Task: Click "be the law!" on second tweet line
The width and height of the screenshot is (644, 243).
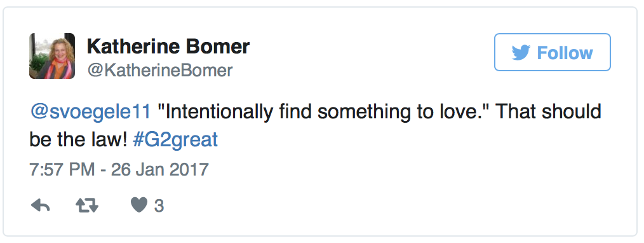Action: [79, 140]
